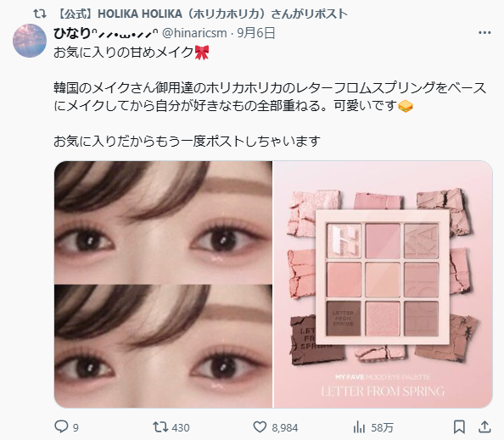Click the dark brown palette shade
Viewport: 504px width, 440px height.
[344, 318]
